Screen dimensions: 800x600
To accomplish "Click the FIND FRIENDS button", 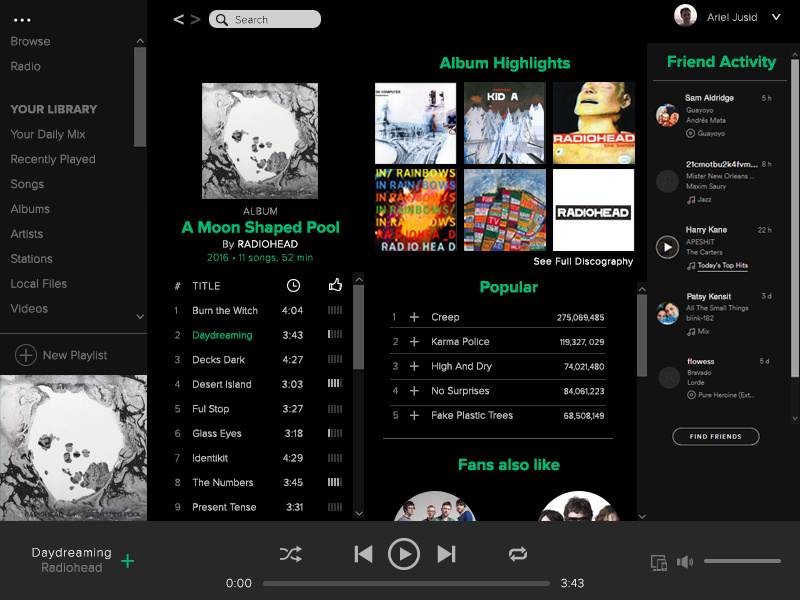I will pos(716,436).
